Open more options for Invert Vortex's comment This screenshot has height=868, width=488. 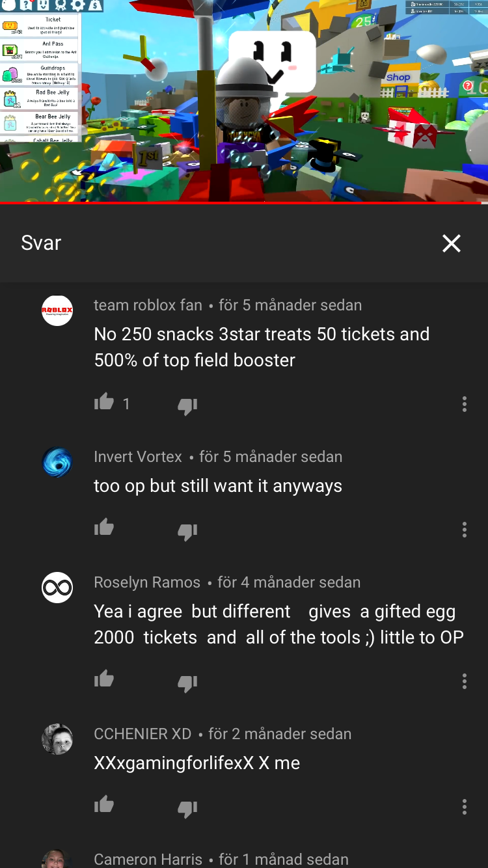(464, 530)
